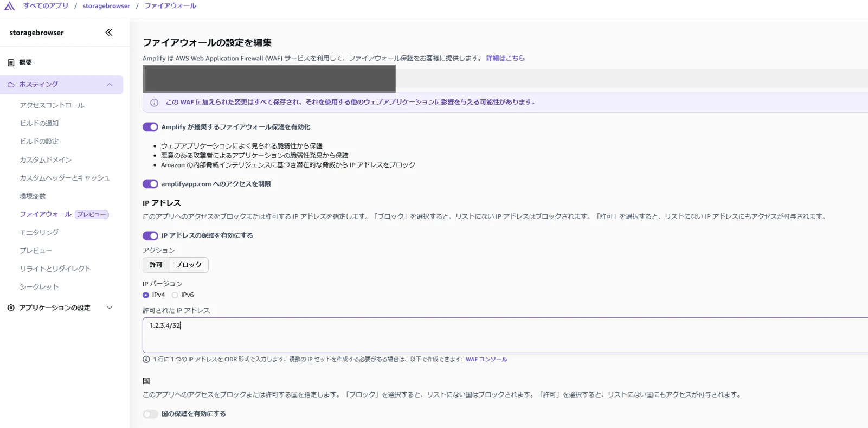The image size is (868, 428).
Task: Open ビルドの設定 in sidebar
Action: pyautogui.click(x=39, y=141)
